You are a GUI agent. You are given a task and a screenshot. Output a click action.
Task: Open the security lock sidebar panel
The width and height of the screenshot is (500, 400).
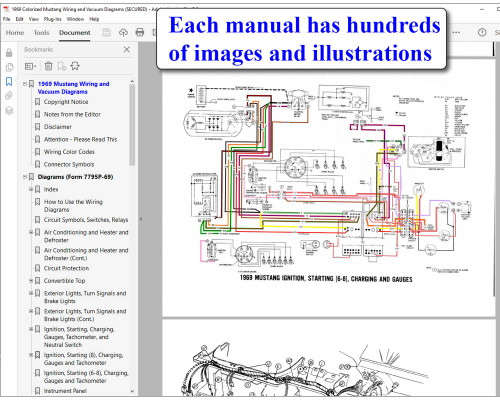pos(9,53)
